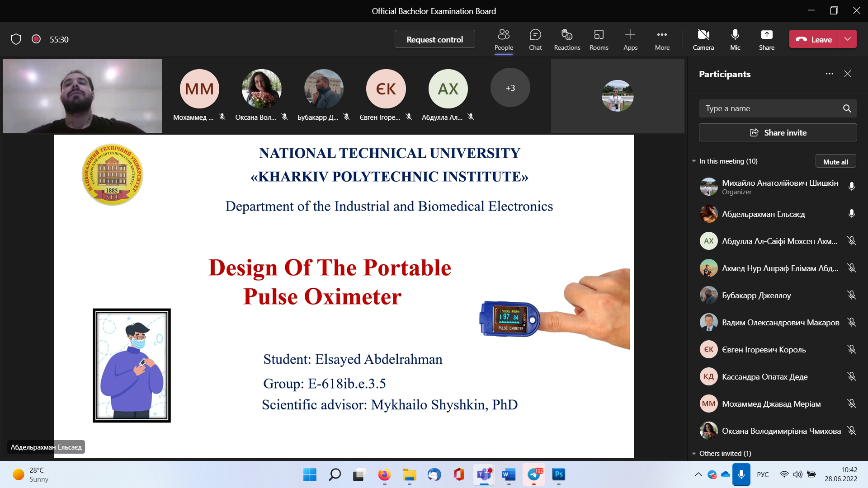Open the Participants panel more options

[829, 74]
